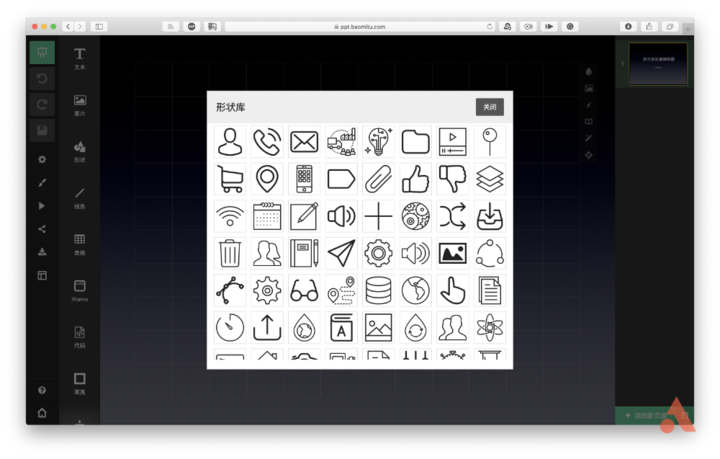Select the video player shape

453,142
